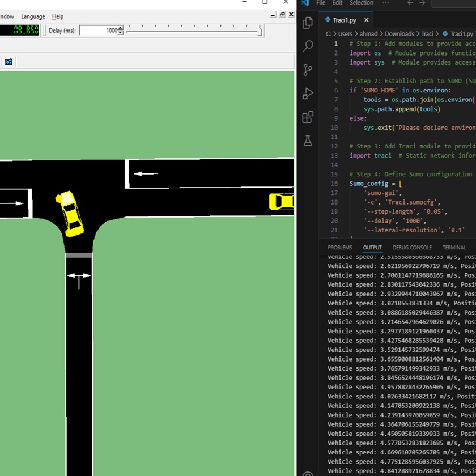
Task: Click the Delay (ms) input field
Action: pyautogui.click(x=97, y=31)
